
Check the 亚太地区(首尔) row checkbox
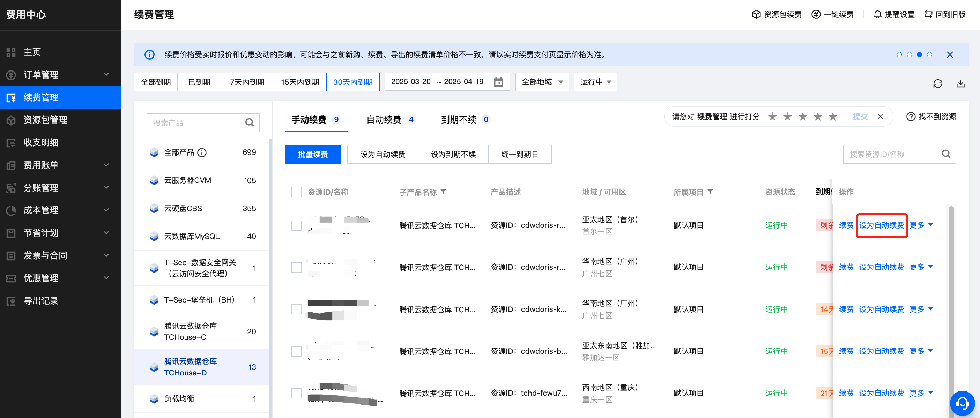click(x=296, y=225)
